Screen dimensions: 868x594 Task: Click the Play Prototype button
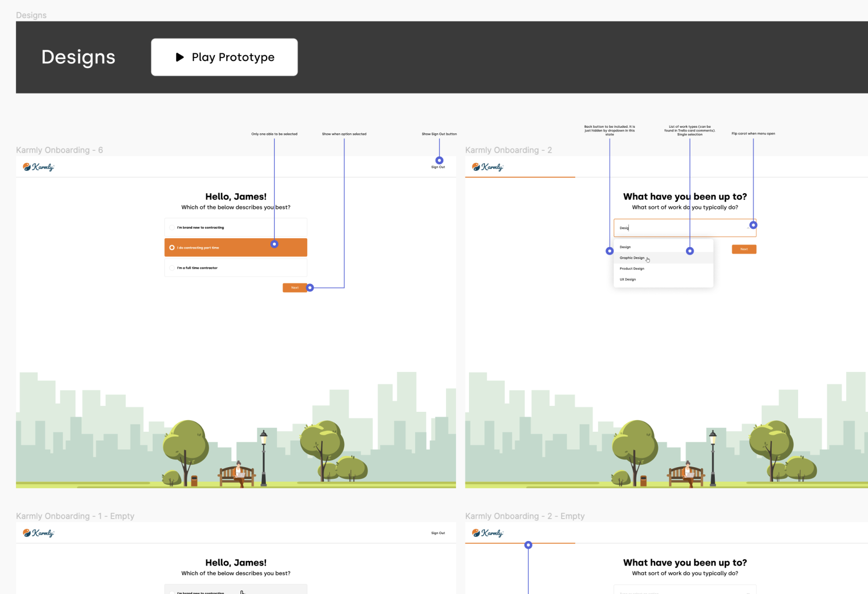(x=224, y=57)
